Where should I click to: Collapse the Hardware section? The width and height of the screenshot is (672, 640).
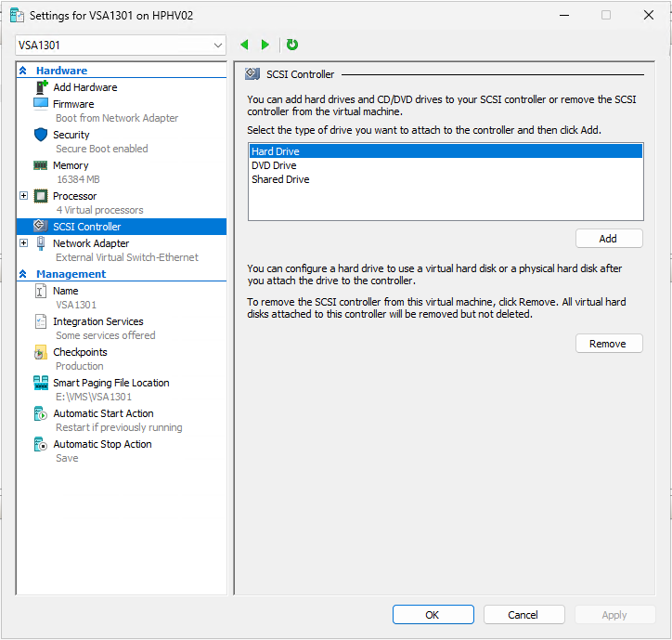point(23,71)
